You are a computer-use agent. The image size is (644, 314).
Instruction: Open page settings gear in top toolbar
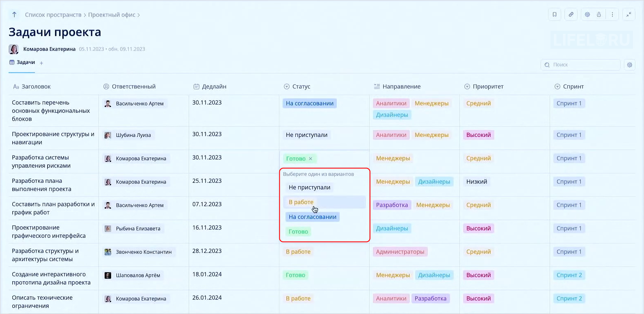click(587, 14)
